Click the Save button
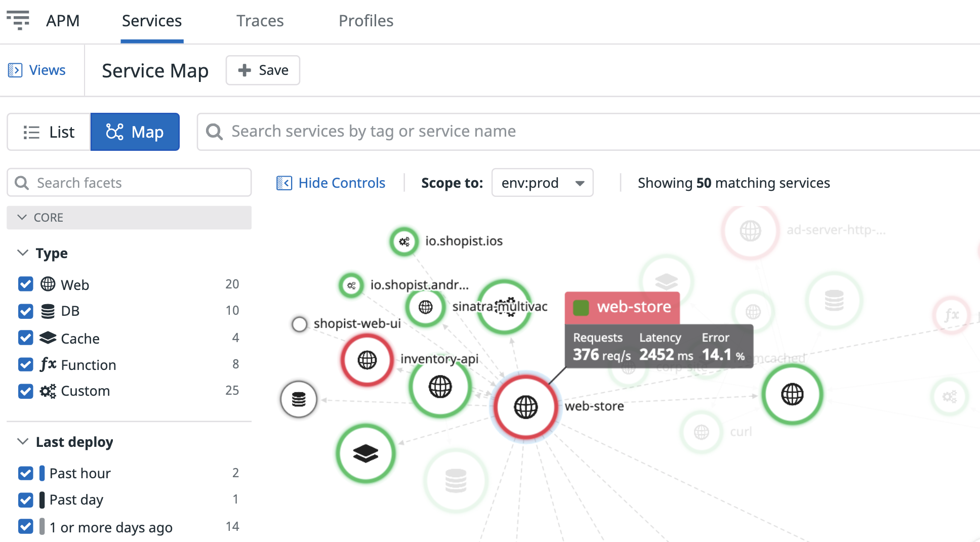 pos(263,70)
